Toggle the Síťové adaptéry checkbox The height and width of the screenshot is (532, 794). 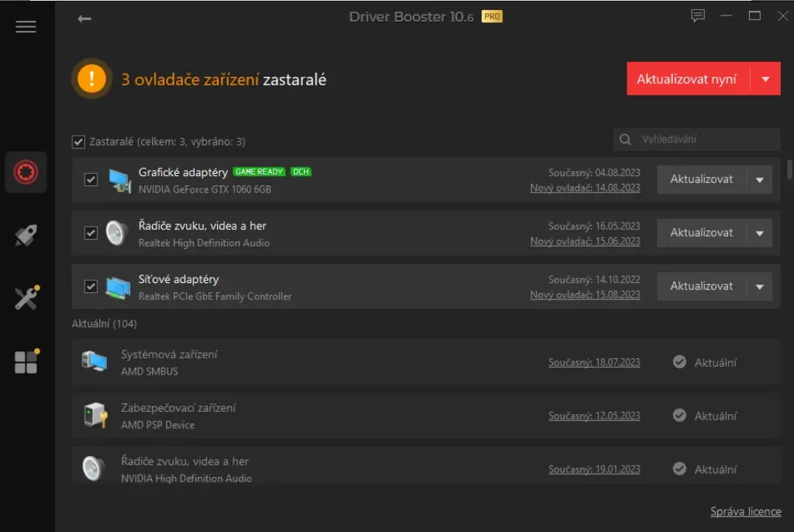click(x=91, y=286)
